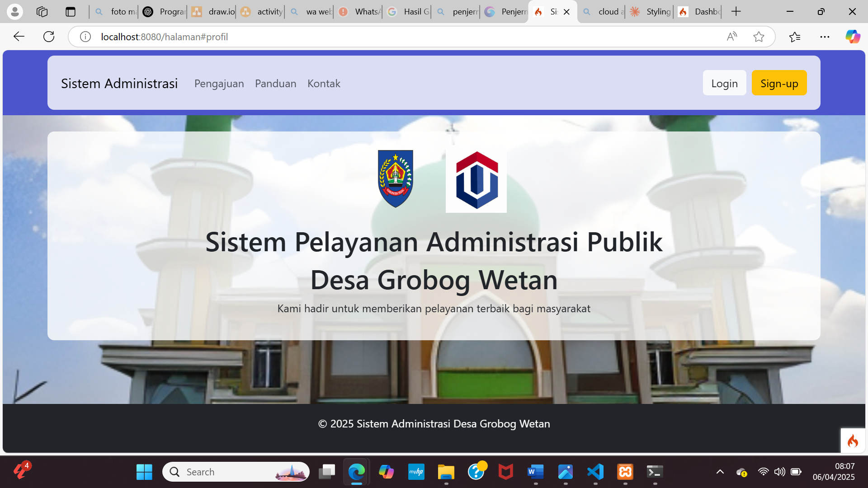Open the Pengajuan menu link
This screenshot has height=488, width=868.
(x=219, y=84)
